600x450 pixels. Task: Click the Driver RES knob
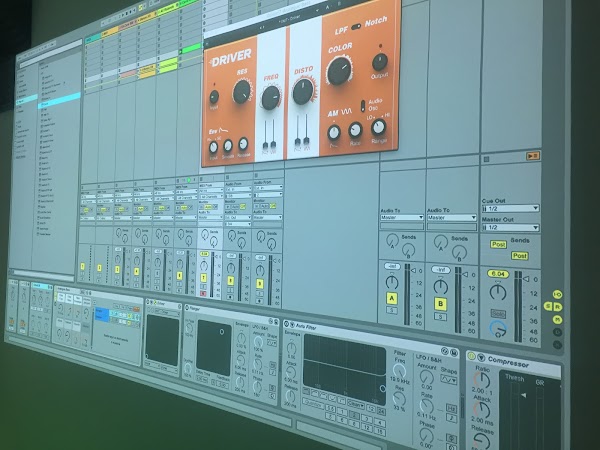pyautogui.click(x=242, y=92)
